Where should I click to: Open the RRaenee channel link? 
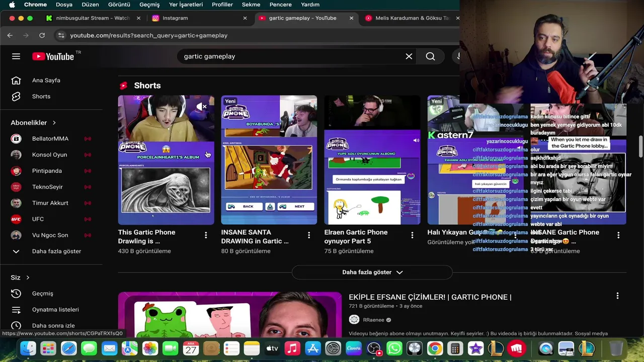[374, 320]
